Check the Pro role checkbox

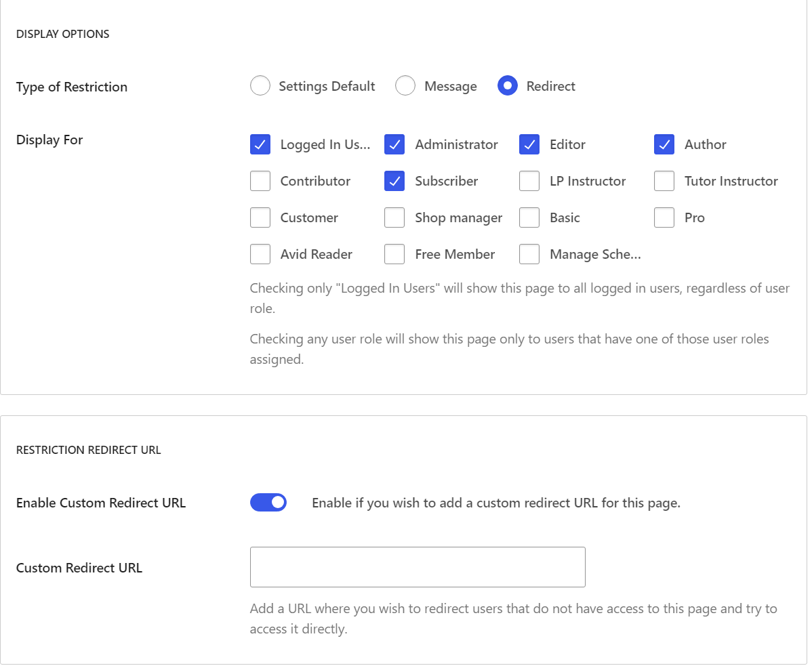point(664,218)
